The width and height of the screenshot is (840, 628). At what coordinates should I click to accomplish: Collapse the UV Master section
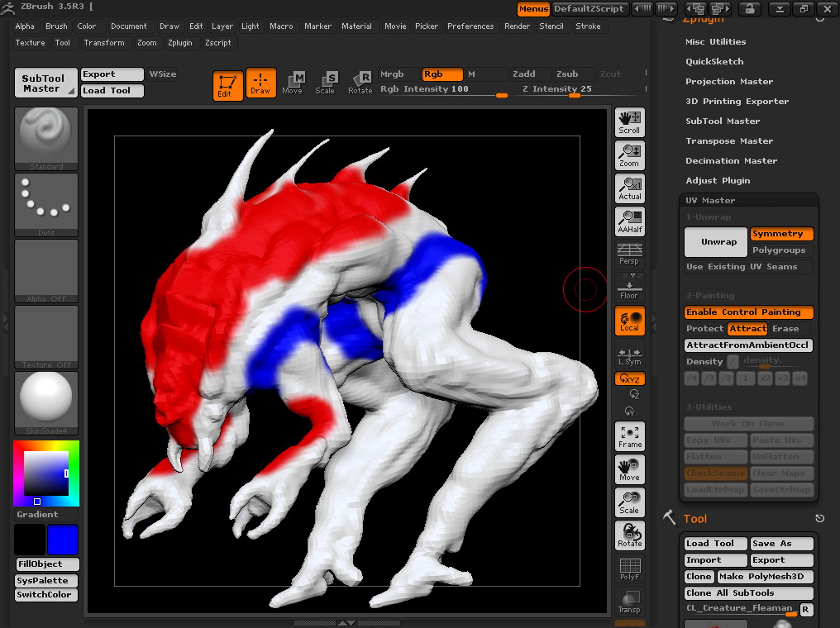pos(710,201)
